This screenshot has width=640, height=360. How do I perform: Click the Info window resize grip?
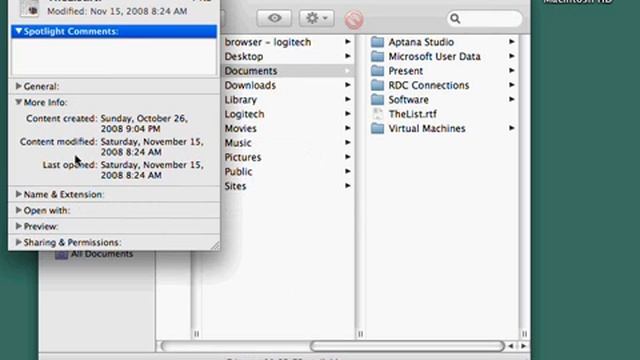(215, 245)
